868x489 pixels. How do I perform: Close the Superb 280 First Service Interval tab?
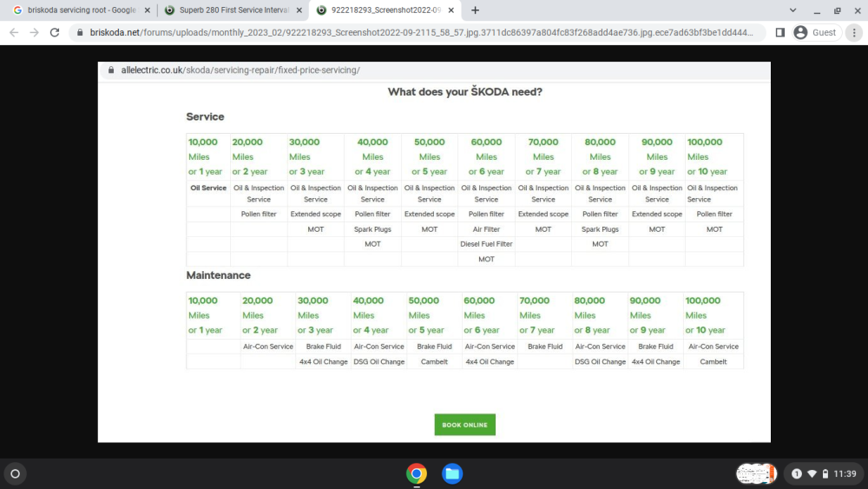pos(299,10)
